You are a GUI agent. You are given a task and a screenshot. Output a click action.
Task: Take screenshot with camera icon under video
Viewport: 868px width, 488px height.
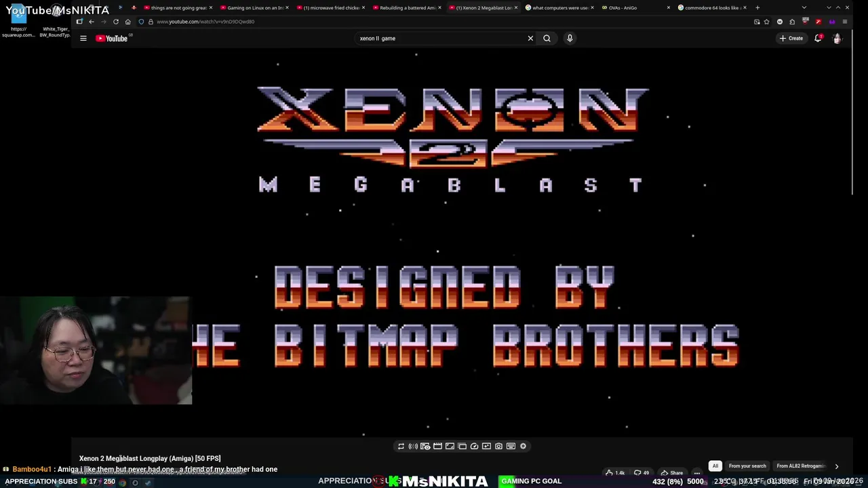tap(498, 446)
